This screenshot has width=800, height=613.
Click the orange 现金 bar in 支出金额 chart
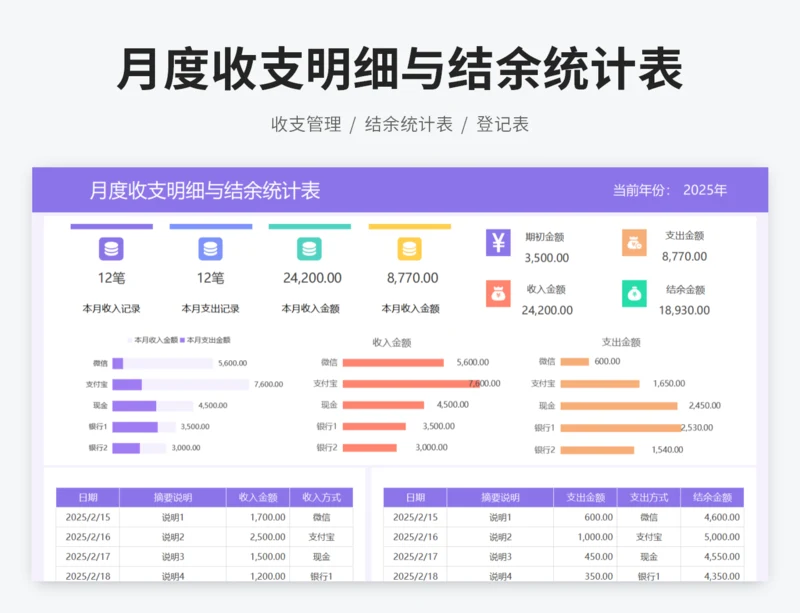click(x=619, y=406)
